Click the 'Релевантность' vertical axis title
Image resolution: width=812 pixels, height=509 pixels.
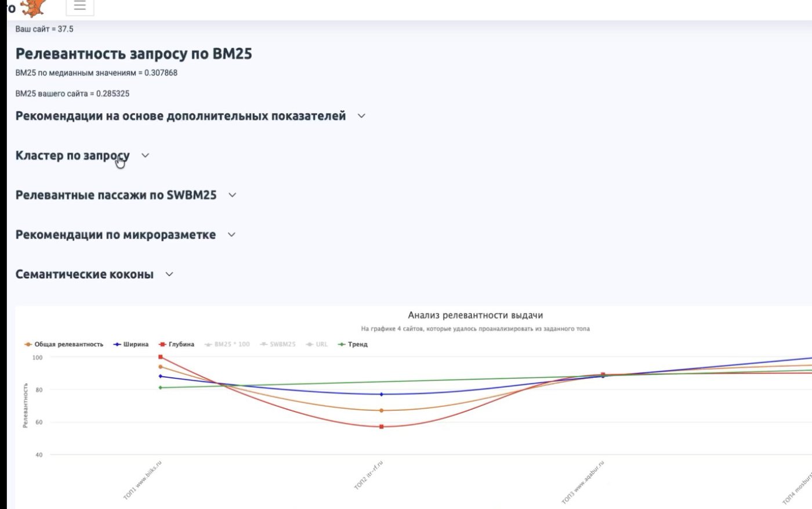click(x=25, y=405)
